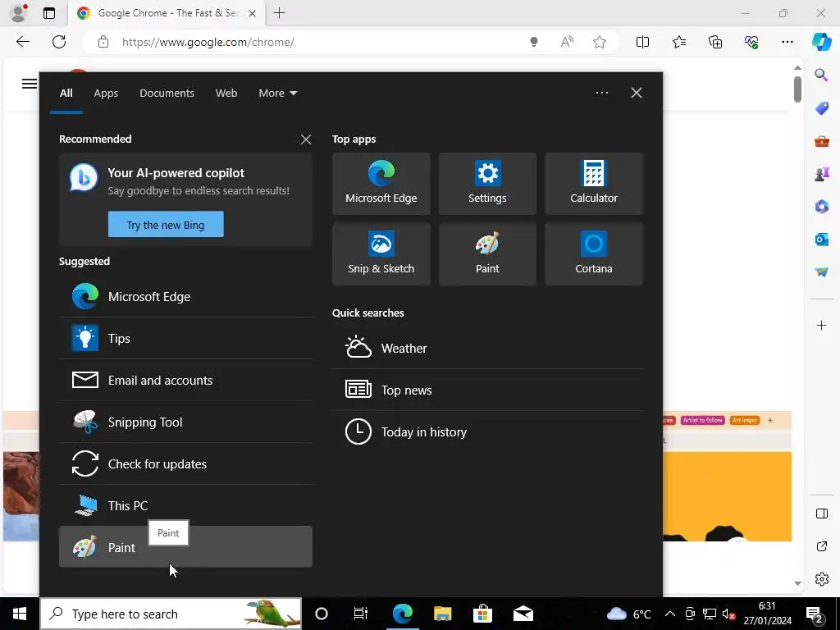
Task: Click page vertical scrollbar thumb
Action: [797, 89]
